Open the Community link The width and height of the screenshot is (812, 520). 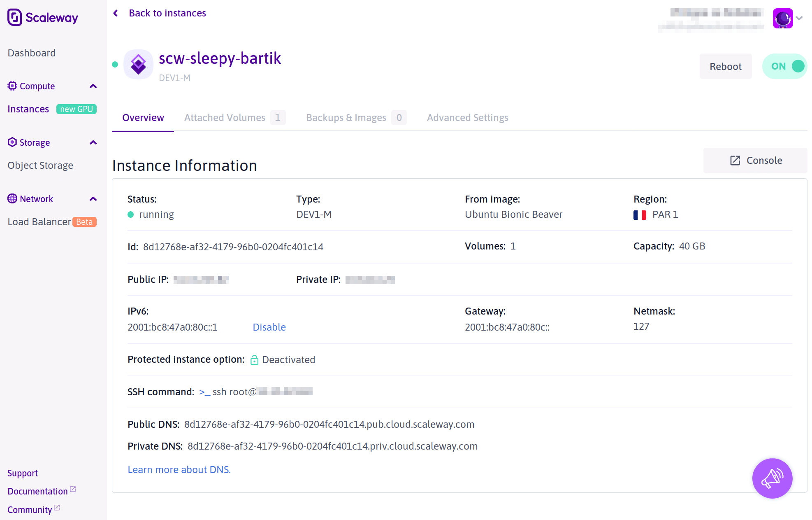[30, 510]
